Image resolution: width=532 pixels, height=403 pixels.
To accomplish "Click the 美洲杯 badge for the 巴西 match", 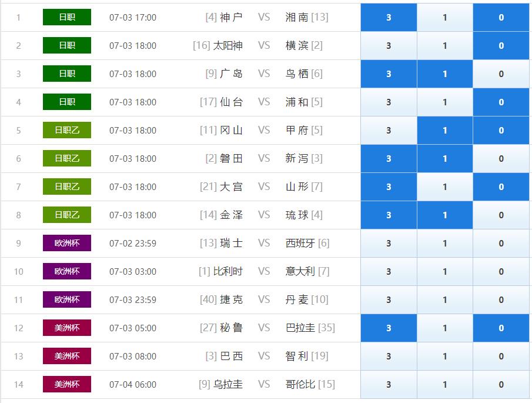I will tap(67, 357).
